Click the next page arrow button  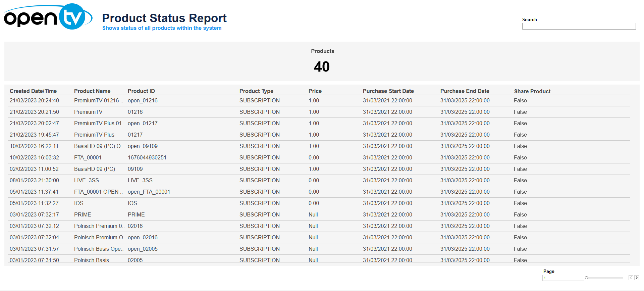tap(637, 278)
